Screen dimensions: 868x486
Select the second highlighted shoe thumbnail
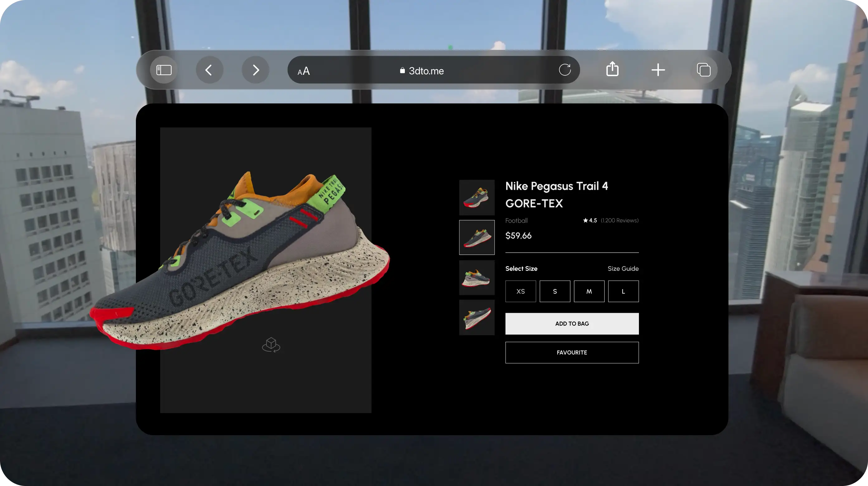click(477, 237)
